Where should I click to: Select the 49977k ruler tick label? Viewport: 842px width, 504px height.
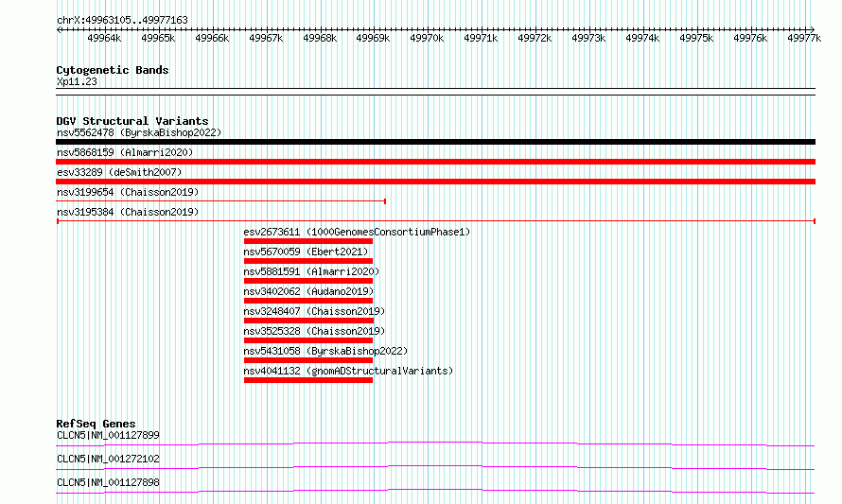pyautogui.click(x=804, y=38)
